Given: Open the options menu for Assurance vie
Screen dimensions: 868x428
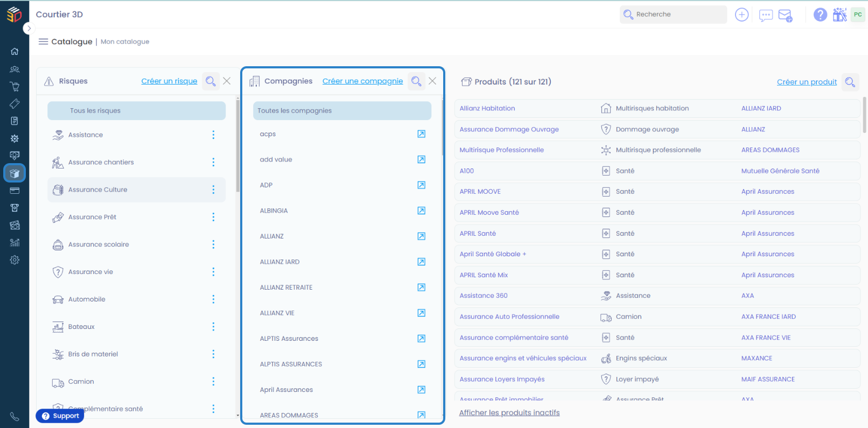Looking at the screenshot, I should tap(213, 272).
